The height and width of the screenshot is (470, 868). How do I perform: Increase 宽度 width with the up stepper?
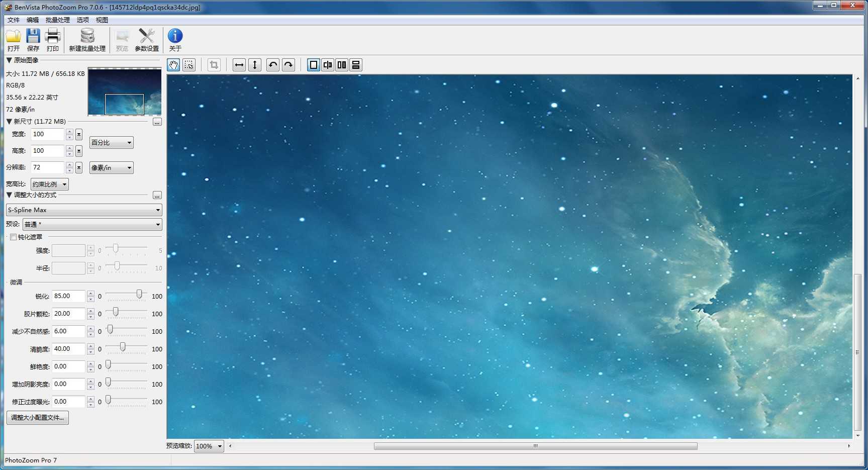70,132
